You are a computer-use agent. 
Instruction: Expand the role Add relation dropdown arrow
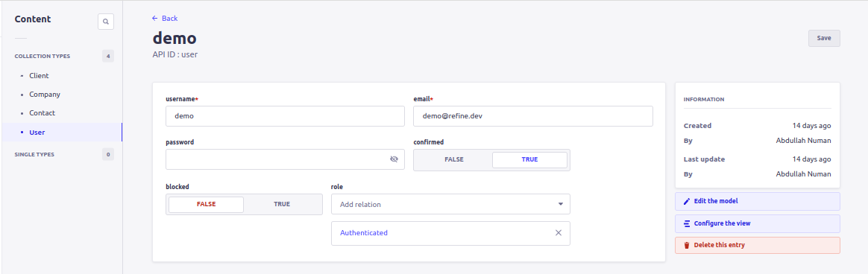point(560,205)
